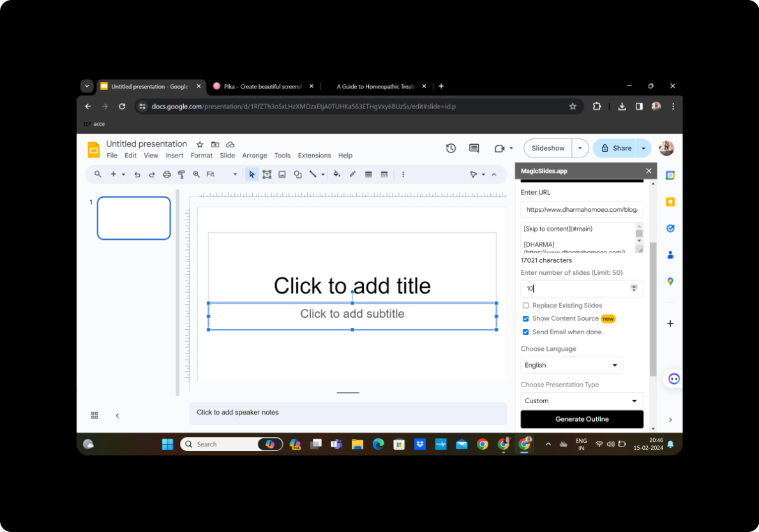
Task: Select the cursor select tool
Action: point(252,175)
